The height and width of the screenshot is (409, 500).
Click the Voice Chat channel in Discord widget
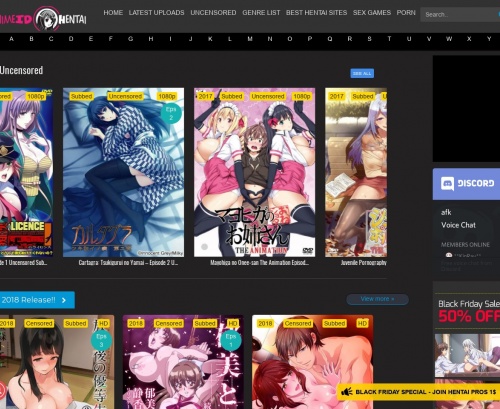(x=458, y=225)
